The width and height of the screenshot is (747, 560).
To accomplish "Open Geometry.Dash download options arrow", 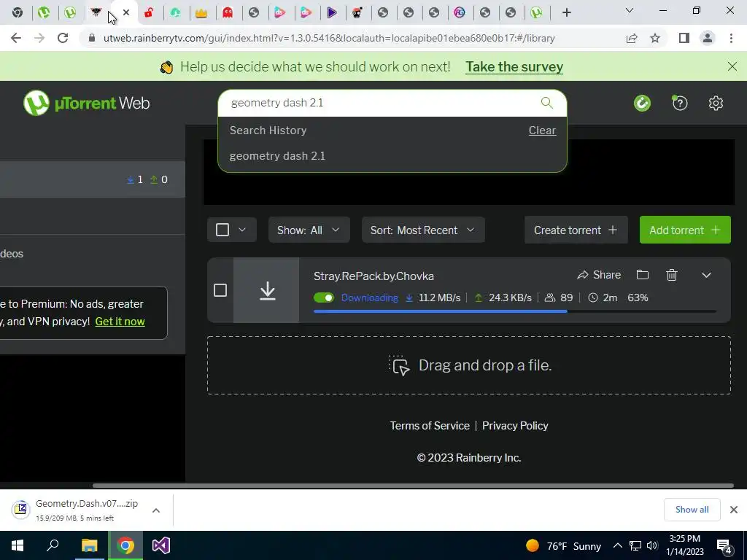I will pyautogui.click(x=156, y=510).
